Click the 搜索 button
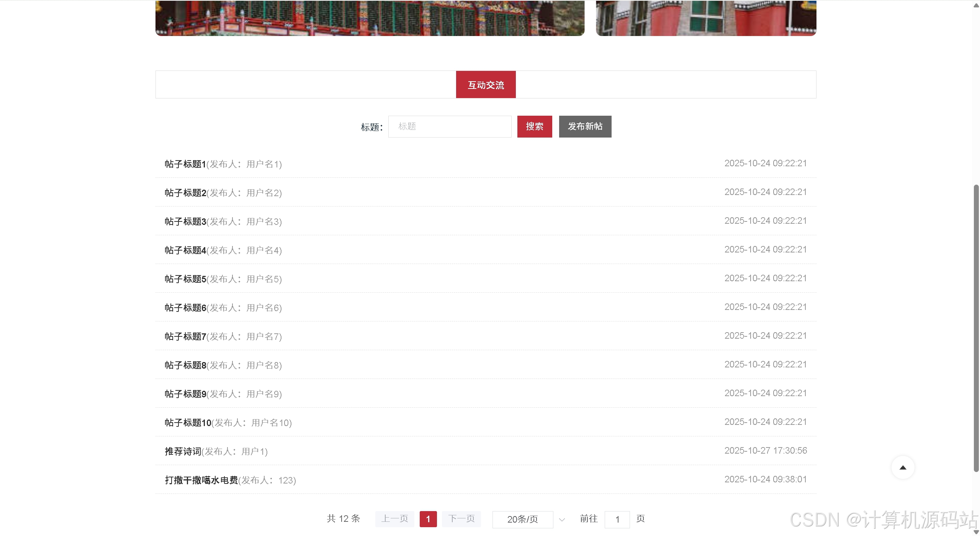Screen dimensions: 980x536 tap(535, 126)
